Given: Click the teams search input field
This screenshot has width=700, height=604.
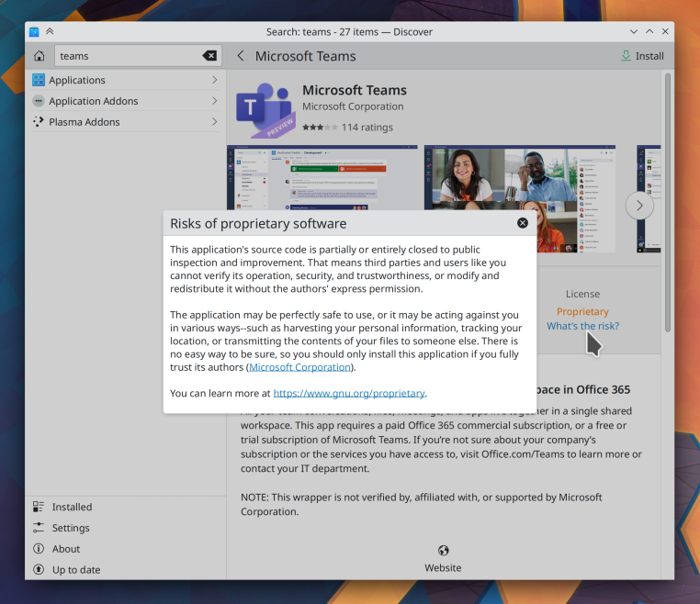Looking at the screenshot, I should point(129,56).
